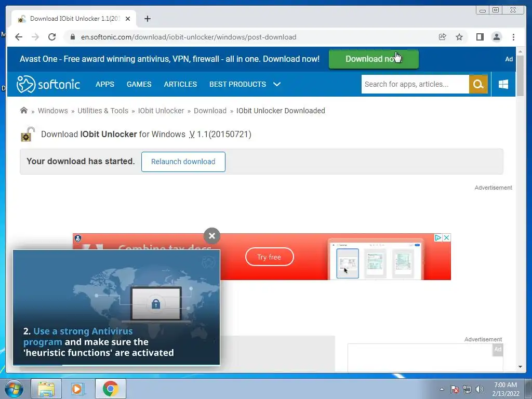Click the orange search magnifier button
Viewport: 532px width, 399px height.
click(478, 84)
